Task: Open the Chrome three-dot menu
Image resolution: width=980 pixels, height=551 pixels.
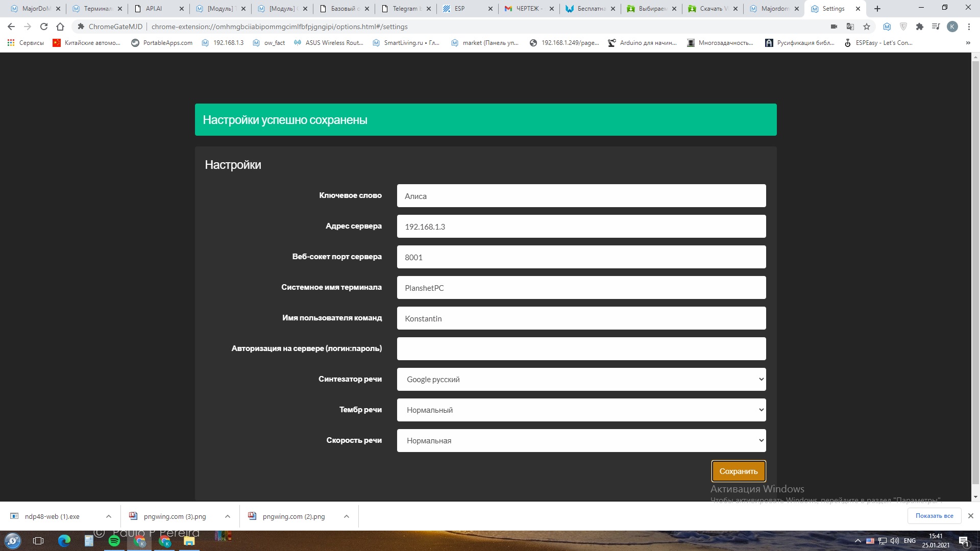Action: point(969,27)
